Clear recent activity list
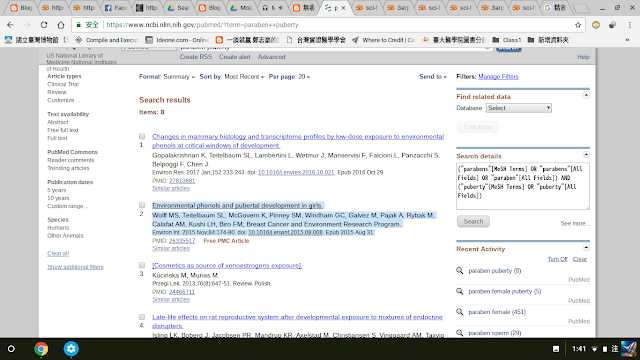 580,259
